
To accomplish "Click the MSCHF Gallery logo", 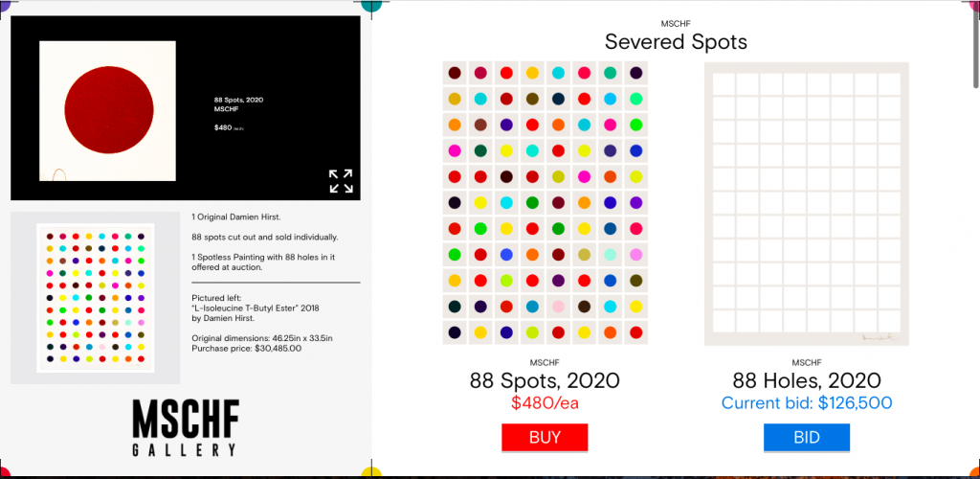I will (186, 428).
